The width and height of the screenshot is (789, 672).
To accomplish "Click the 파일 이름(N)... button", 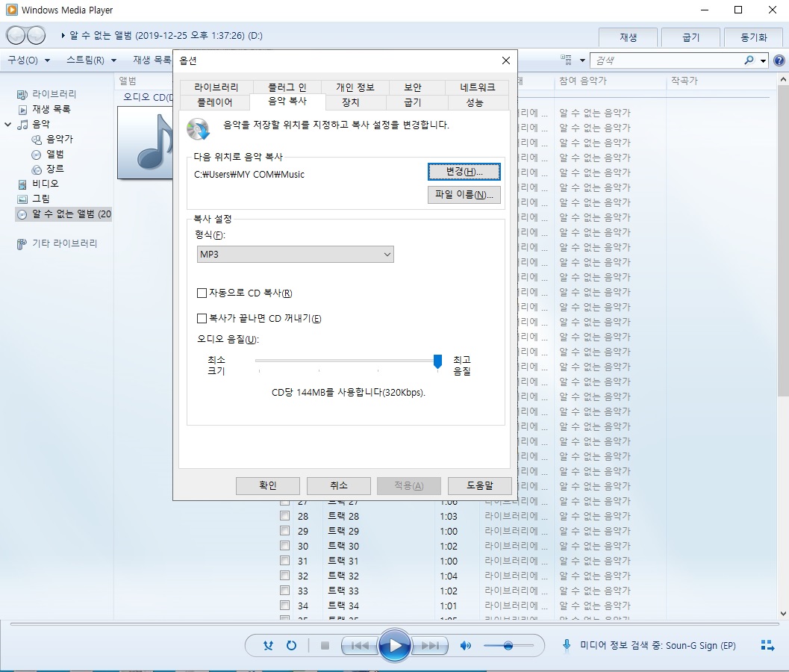I will [x=464, y=195].
